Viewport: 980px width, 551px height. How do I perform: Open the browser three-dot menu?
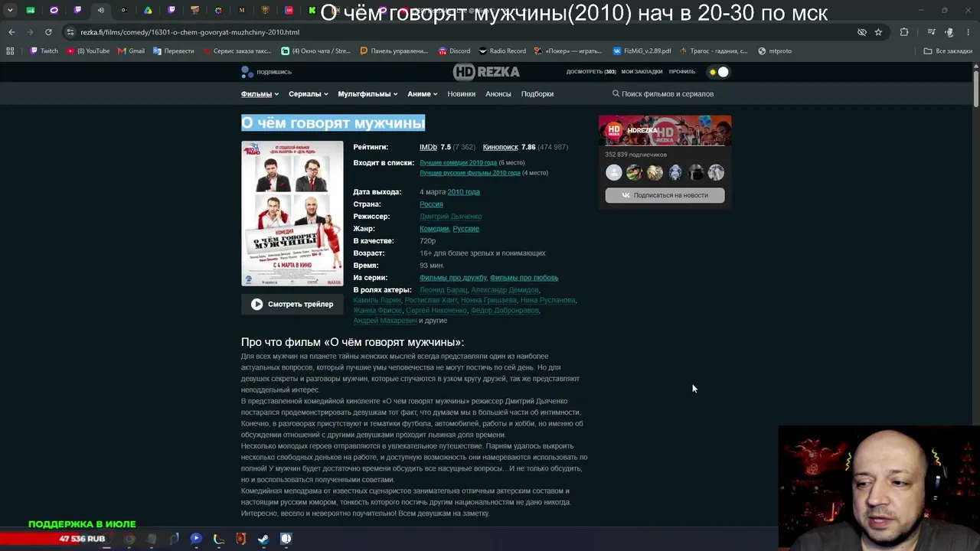pos(969,32)
